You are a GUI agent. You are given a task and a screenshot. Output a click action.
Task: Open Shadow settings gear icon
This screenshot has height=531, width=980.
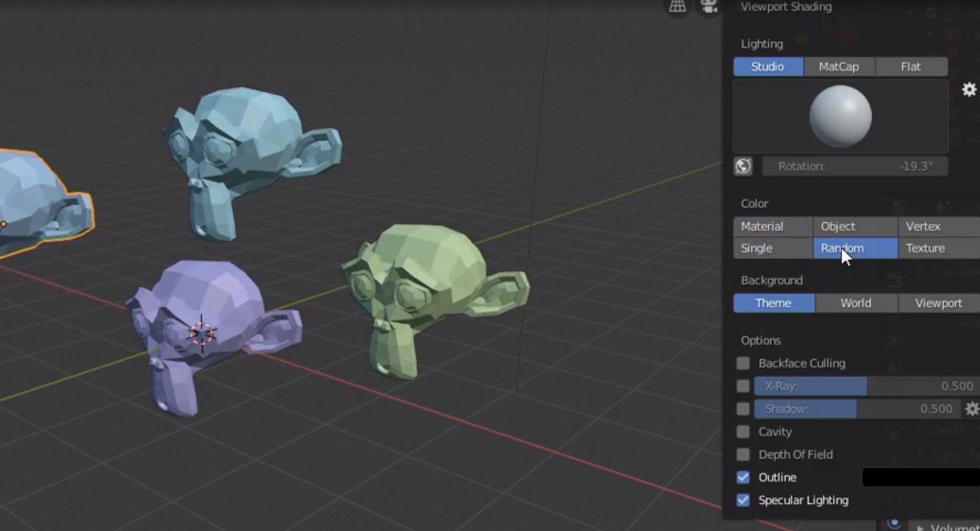(x=972, y=409)
